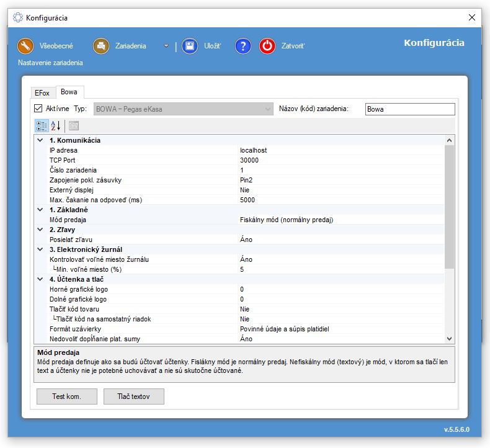Open the Zariadenia dropdown arrow
The image size is (490, 448).
[166, 46]
